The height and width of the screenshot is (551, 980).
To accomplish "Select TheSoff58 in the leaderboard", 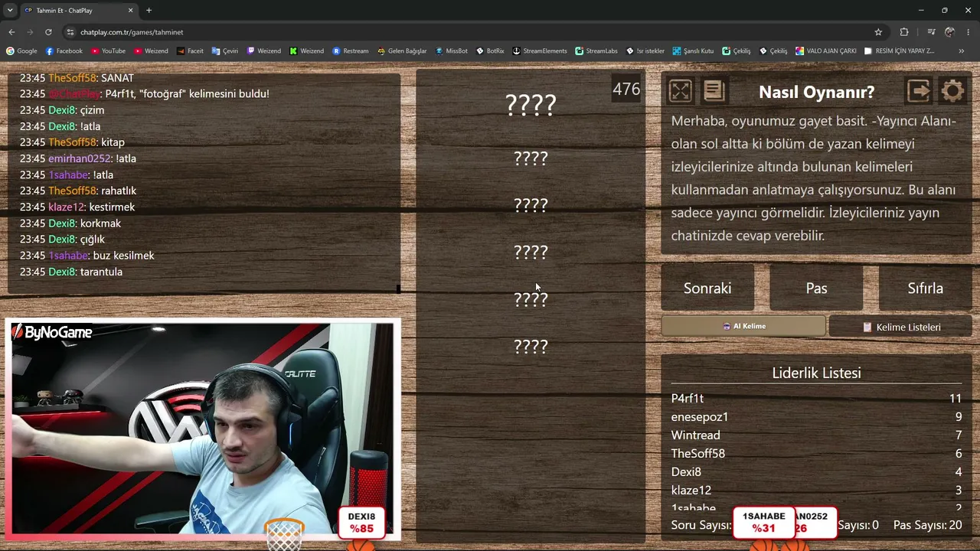I will [x=698, y=453].
